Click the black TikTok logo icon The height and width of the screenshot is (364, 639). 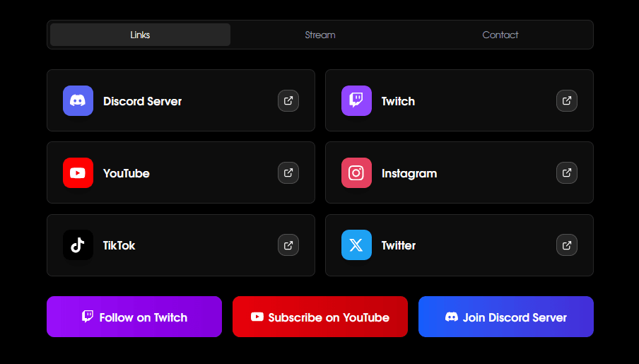(x=78, y=245)
